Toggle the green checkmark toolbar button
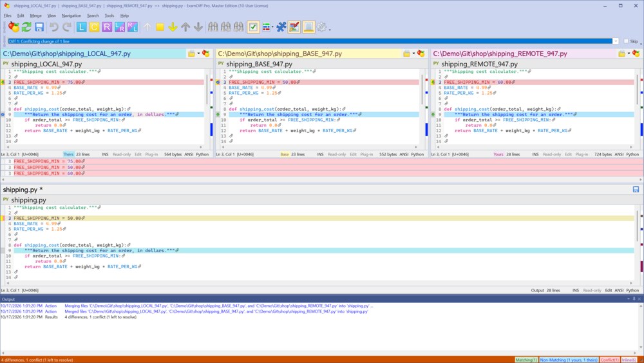 point(253,27)
